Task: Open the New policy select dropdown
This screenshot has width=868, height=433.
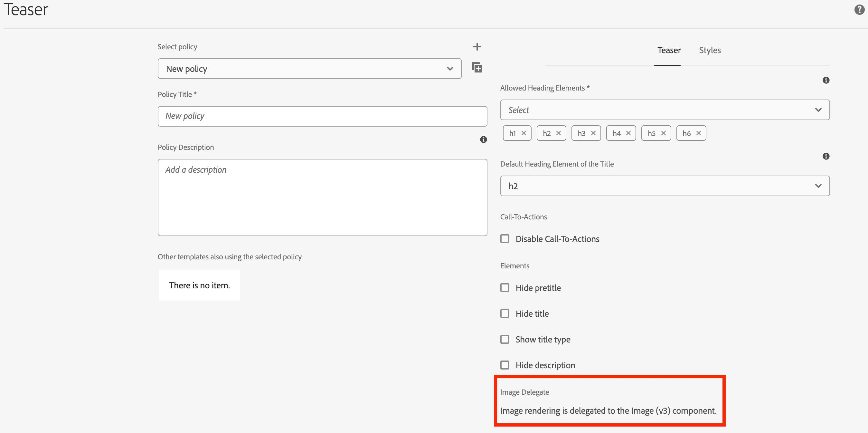Action: pyautogui.click(x=309, y=69)
